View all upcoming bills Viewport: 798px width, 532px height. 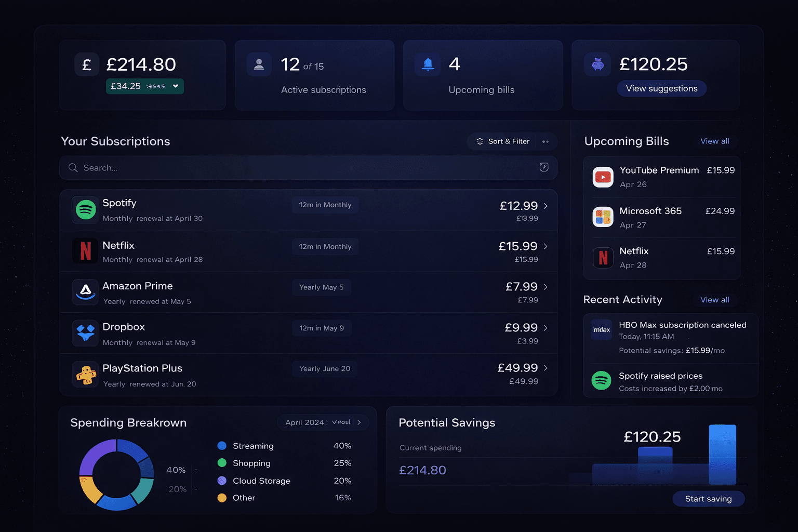point(715,141)
